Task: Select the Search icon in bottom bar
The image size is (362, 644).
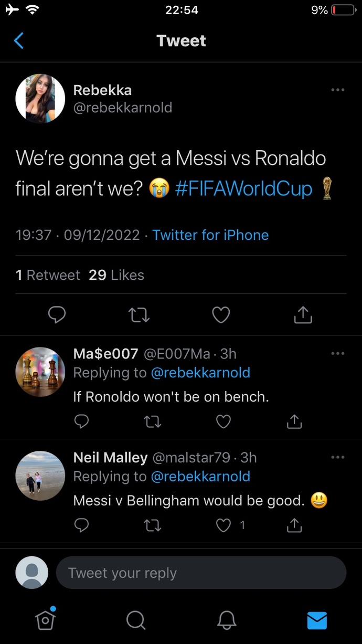Action: point(135,620)
